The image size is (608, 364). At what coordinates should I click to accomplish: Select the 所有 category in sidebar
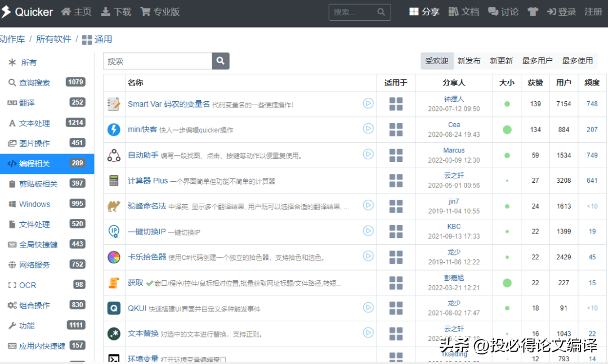coord(47,62)
